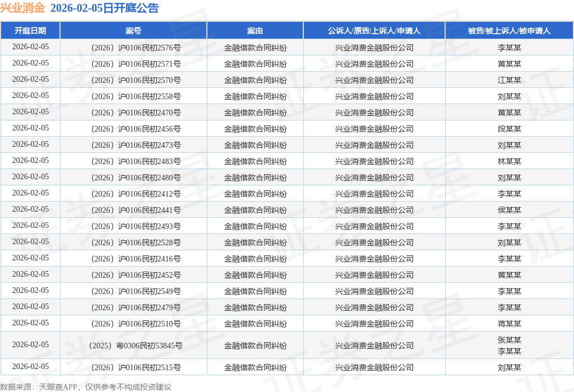Click the 数据来源 天眼查APP footer note
Image resolution: width=574 pixels, height=392 pixels.
point(86,387)
